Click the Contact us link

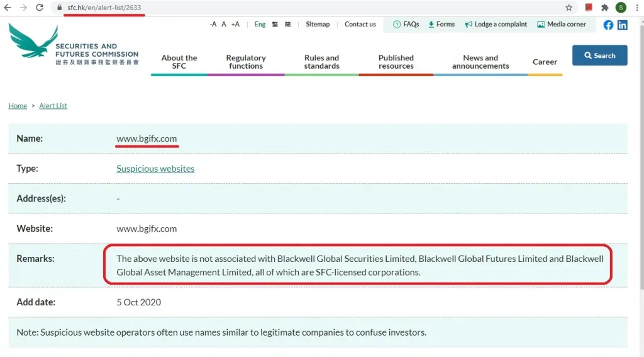(360, 25)
